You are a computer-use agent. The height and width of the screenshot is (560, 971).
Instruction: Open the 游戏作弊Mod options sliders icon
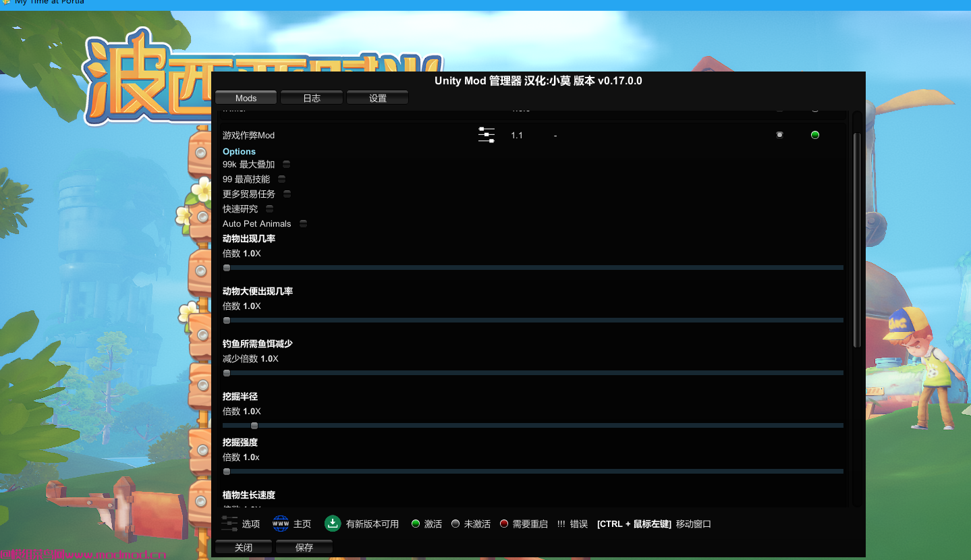pyautogui.click(x=486, y=135)
